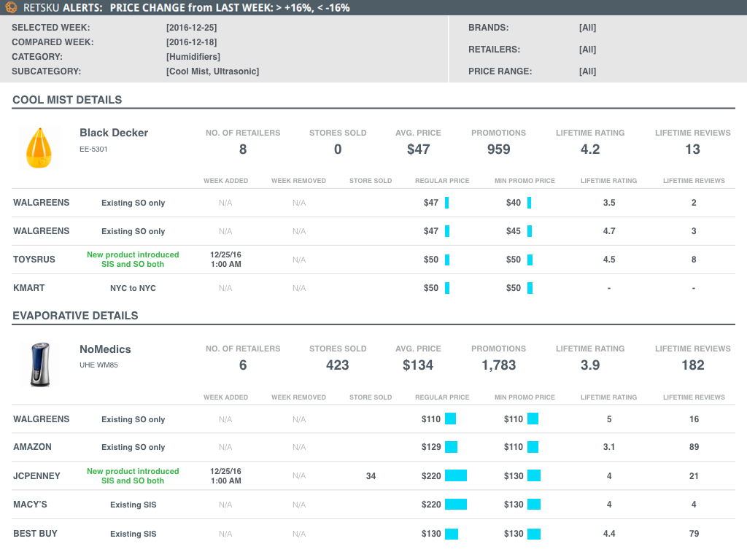Click the 21 lifetime reviews value
The width and height of the screenshot is (747, 560).
pos(694,476)
